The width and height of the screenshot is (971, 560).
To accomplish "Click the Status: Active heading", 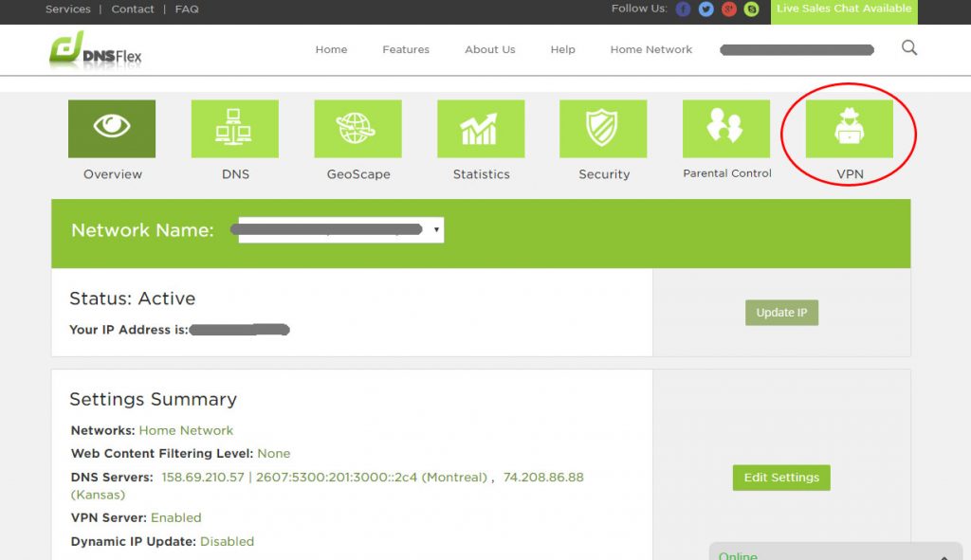I will point(132,298).
